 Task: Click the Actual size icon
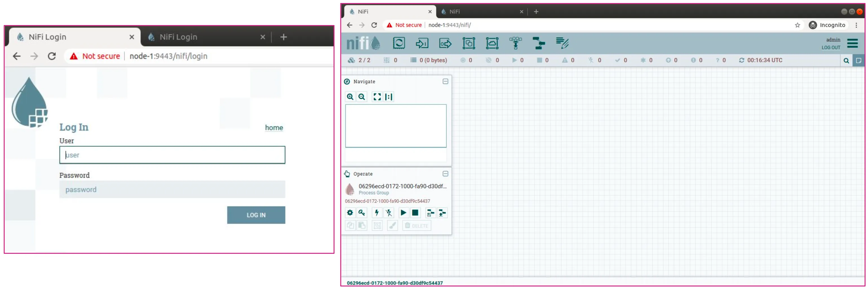389,97
